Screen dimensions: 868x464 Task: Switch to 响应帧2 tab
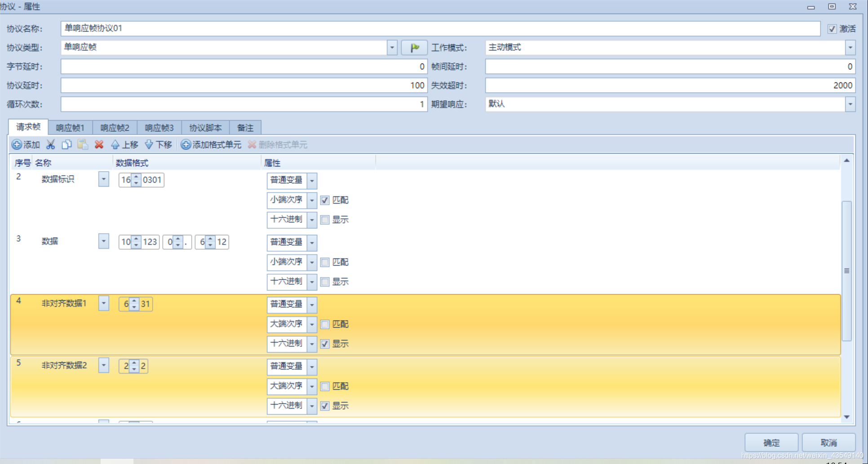[x=115, y=128]
